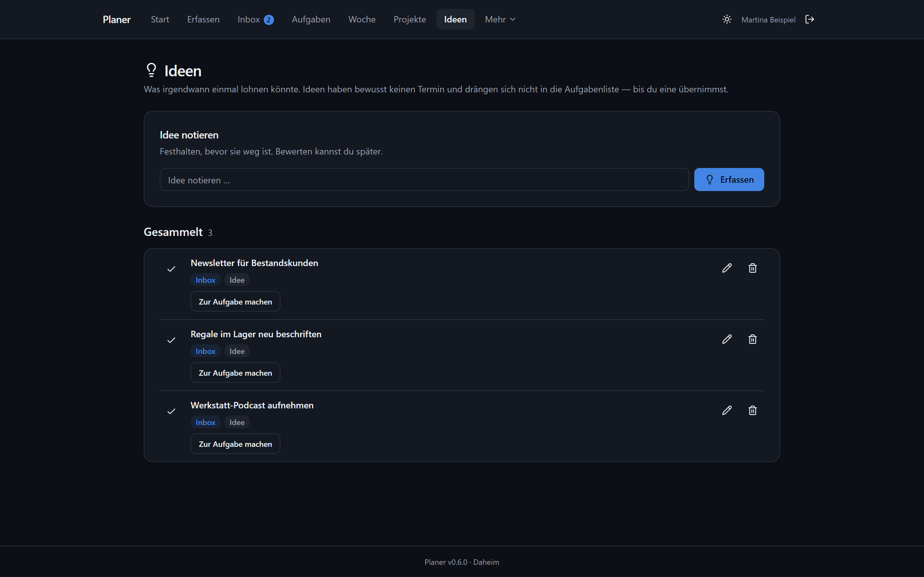The image size is (924, 577).
Task: Go to the Projekte tab
Action: (410, 20)
